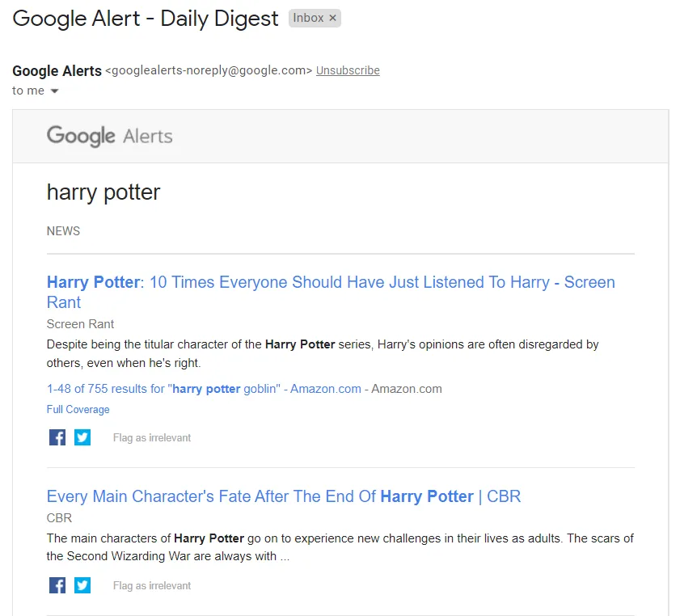The height and width of the screenshot is (616, 680).
Task: Share the Screen Rant article on Facebook
Action: pyautogui.click(x=57, y=437)
